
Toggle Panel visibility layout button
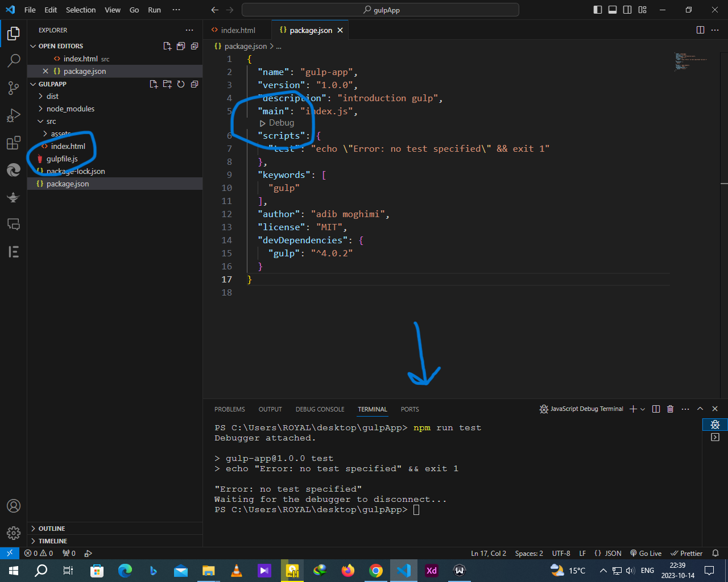coord(613,10)
